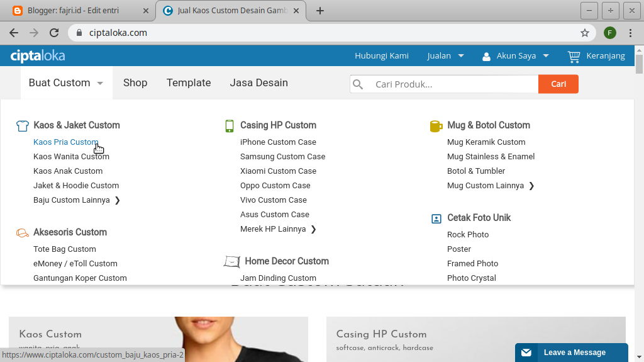Select Samsung Custom Case
Screen dimensions: 644x362
click(282, 156)
